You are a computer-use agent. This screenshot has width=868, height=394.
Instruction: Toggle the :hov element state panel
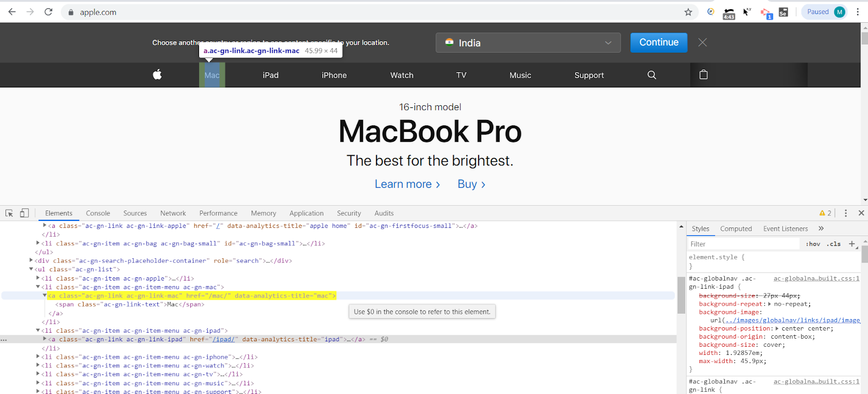click(x=813, y=244)
